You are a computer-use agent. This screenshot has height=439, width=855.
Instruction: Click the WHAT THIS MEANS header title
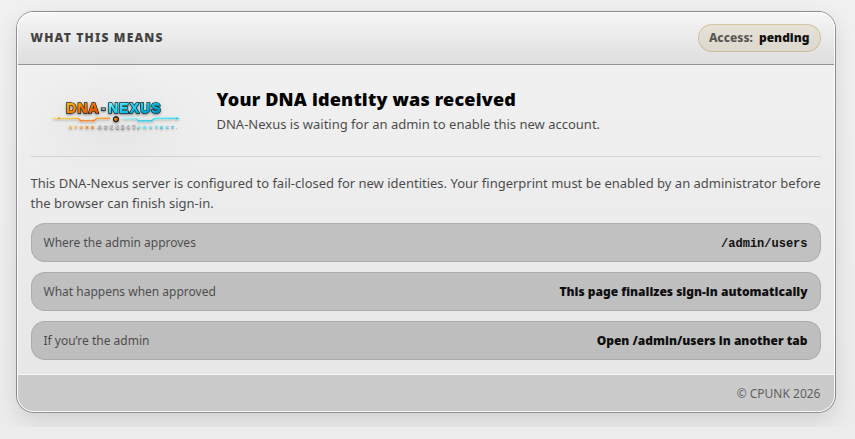click(97, 38)
